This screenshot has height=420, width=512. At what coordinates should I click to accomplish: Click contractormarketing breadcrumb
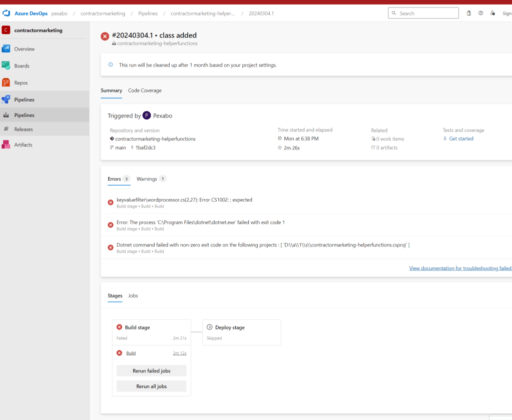click(x=103, y=13)
